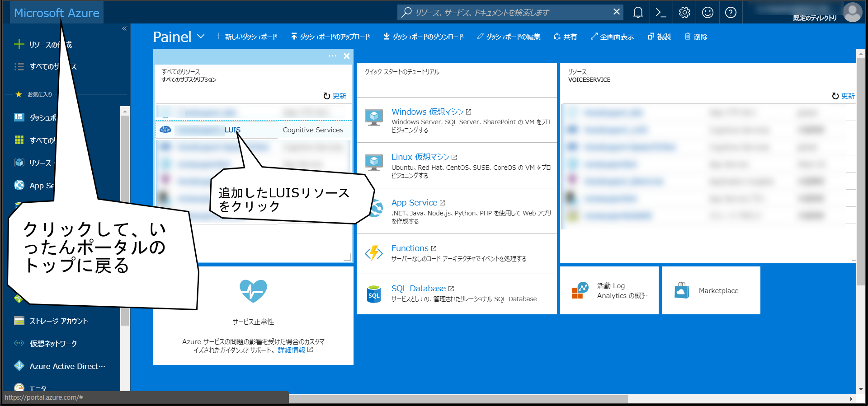Click ダッシュボードのダウンロード button
This screenshot has height=406, width=868.
point(424,37)
